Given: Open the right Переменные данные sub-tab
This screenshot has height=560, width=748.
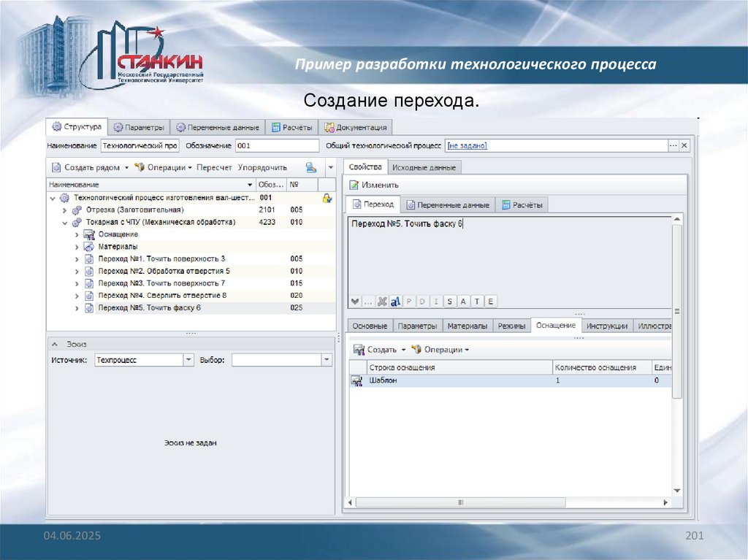Looking at the screenshot, I should point(448,205).
